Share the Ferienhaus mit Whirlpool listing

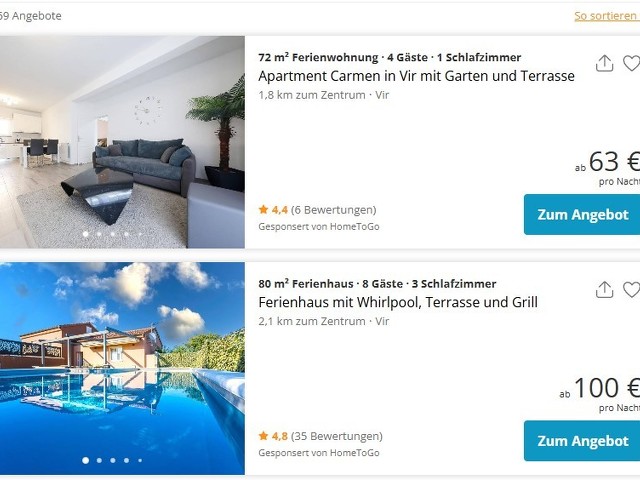tap(604, 290)
